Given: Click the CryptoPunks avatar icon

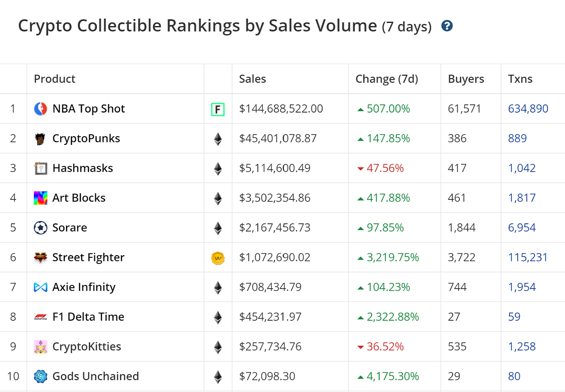Looking at the screenshot, I should tap(41, 139).
